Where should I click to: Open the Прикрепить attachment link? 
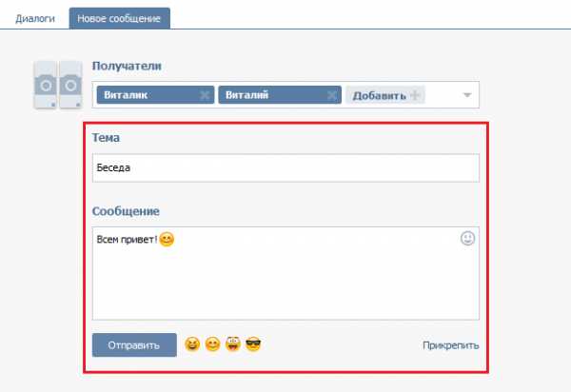[450, 345]
